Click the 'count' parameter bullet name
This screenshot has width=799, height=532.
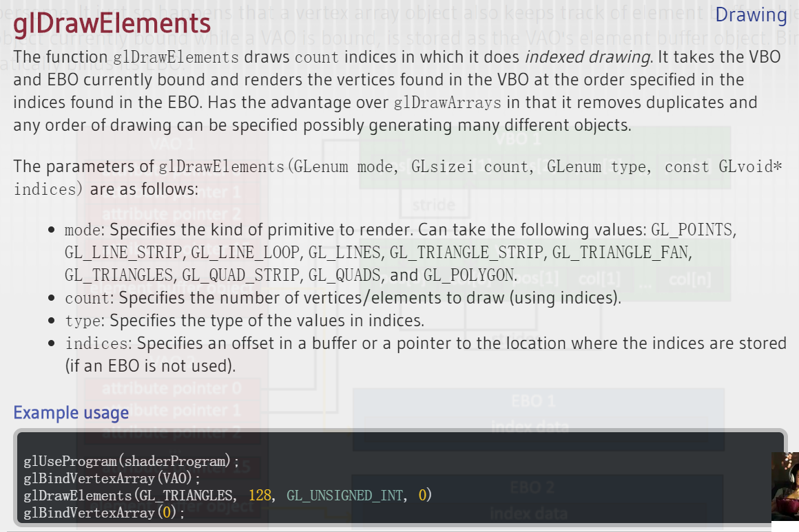pos(87,298)
